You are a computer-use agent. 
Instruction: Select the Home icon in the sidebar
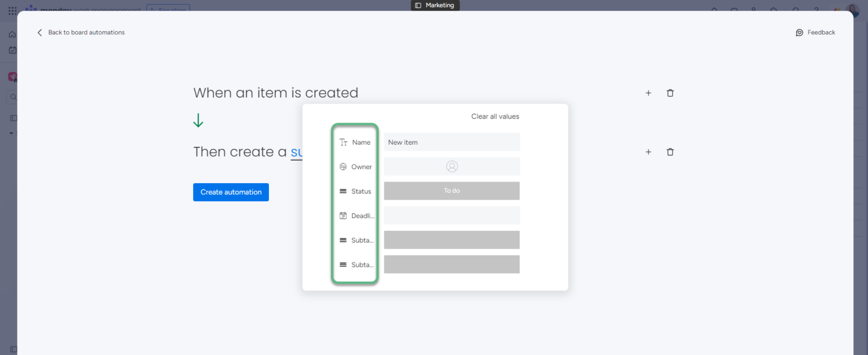coord(12,34)
